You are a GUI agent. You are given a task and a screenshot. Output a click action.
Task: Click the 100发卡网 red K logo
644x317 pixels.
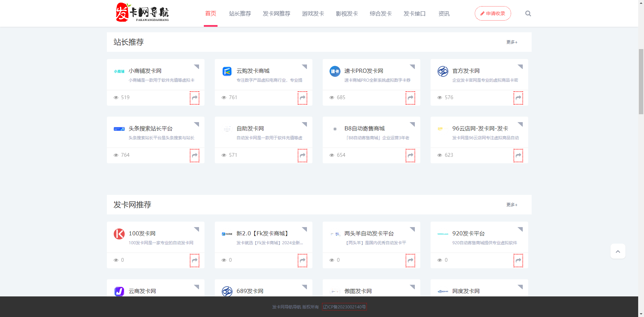coord(119,234)
